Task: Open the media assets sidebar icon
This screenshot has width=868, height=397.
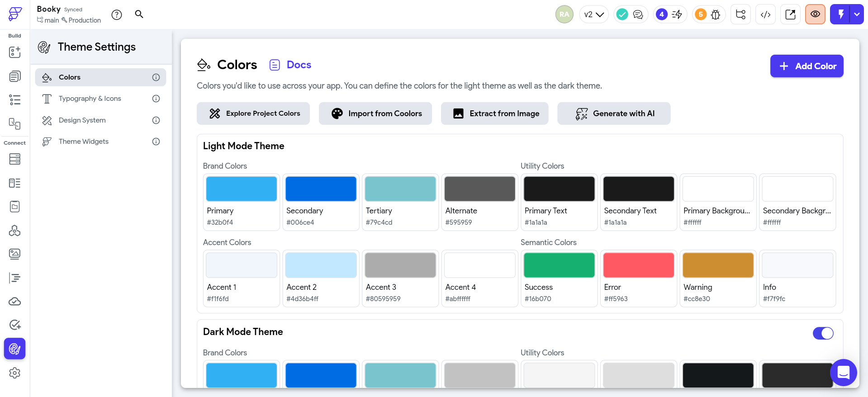Action: 15,254
